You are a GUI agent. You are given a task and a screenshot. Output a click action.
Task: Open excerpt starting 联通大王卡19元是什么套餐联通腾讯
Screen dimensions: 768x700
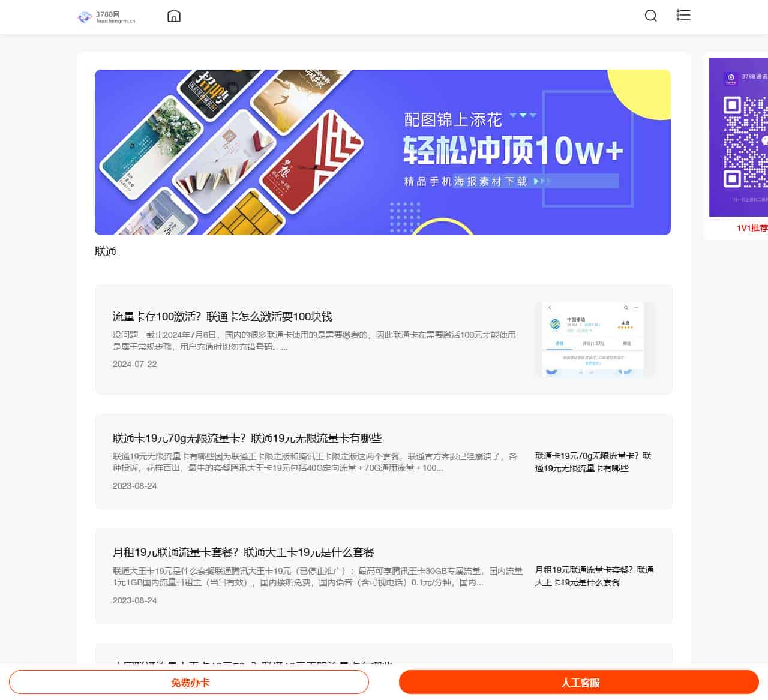[x=317, y=576]
